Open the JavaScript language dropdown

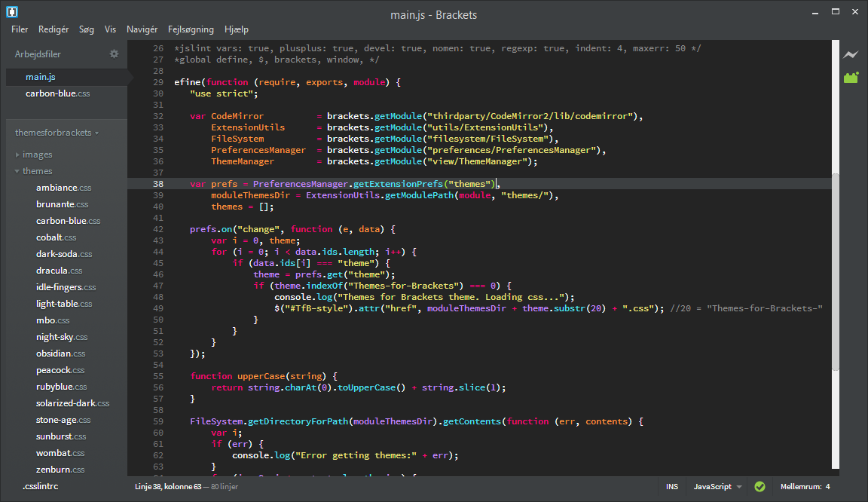(x=717, y=487)
